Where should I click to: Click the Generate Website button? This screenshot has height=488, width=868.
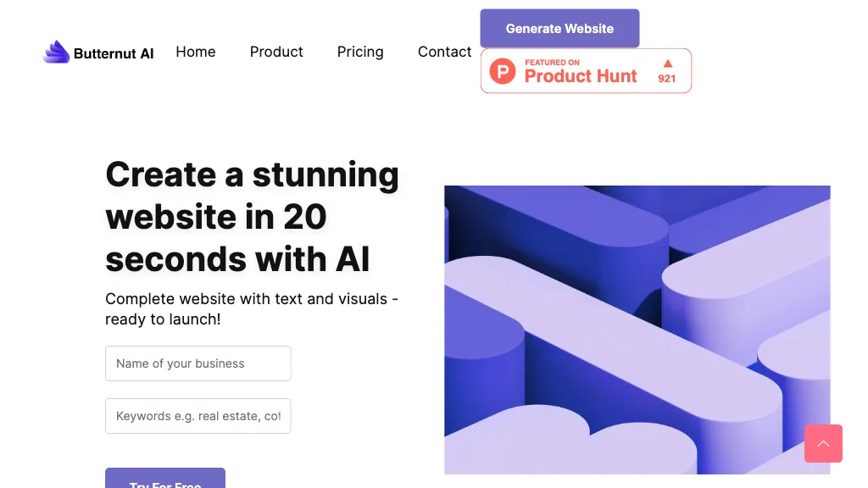[559, 28]
